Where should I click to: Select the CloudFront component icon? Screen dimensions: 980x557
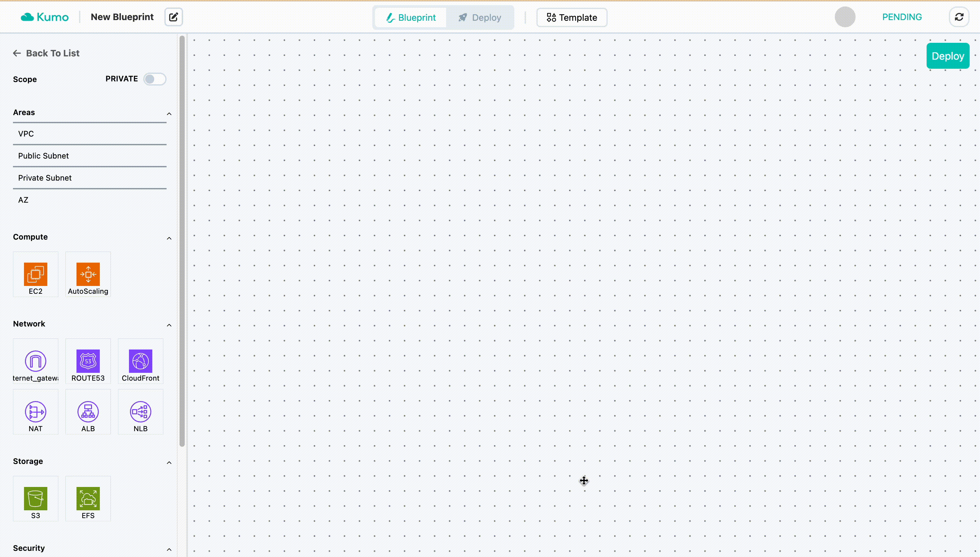(x=140, y=361)
